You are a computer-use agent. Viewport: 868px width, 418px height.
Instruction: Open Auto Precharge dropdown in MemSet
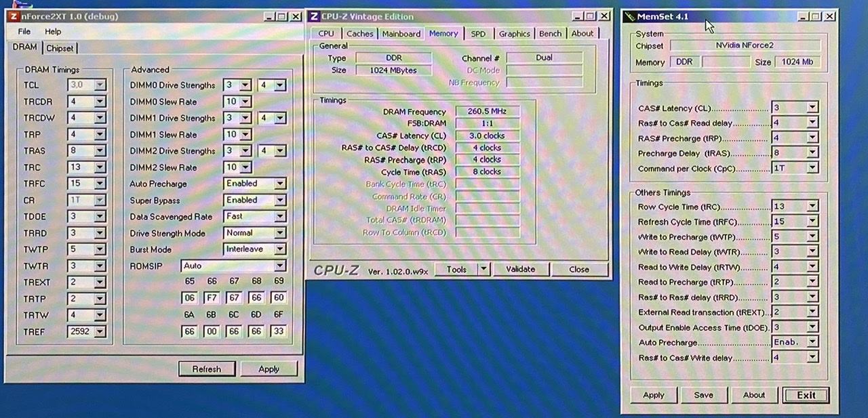click(812, 341)
